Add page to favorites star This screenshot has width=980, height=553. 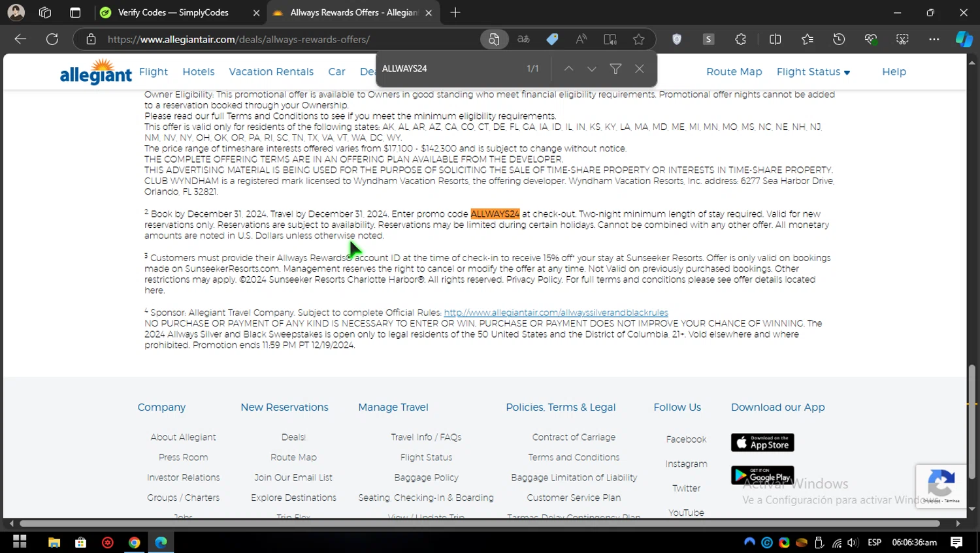point(639,39)
